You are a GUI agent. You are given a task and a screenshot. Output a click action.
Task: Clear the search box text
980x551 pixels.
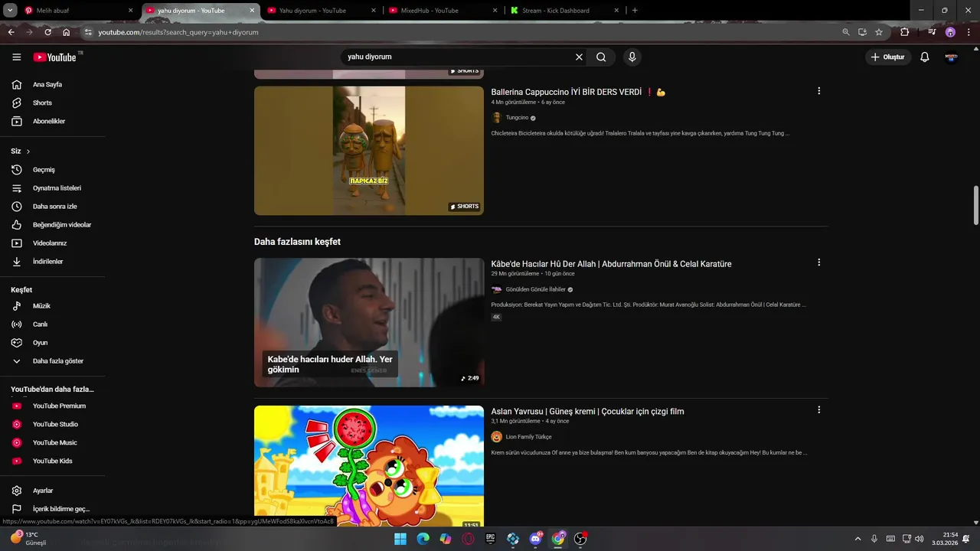579,57
